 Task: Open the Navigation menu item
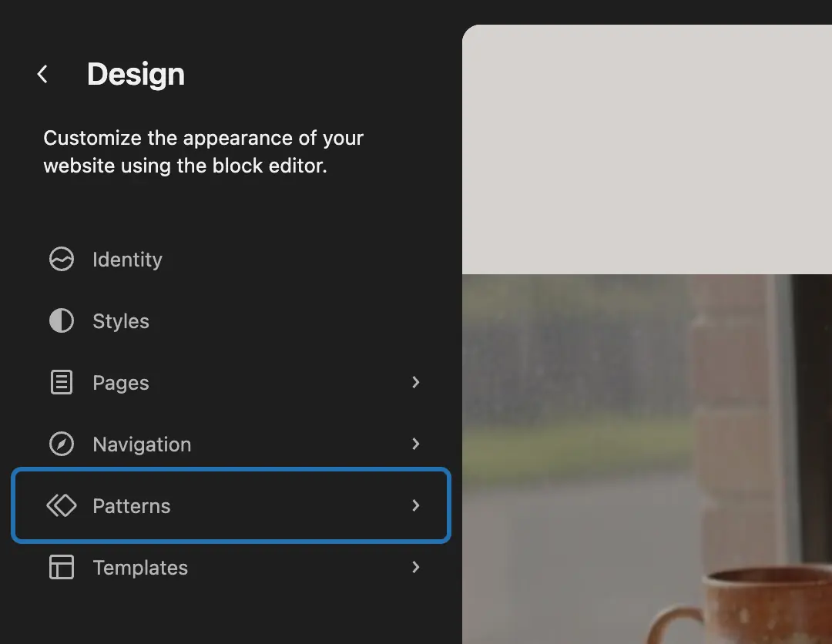pyautogui.click(x=231, y=444)
